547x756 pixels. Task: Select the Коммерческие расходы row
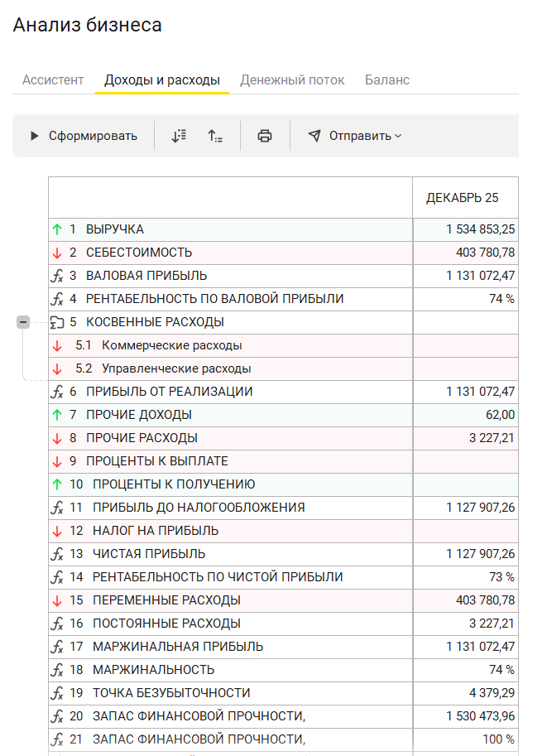(171, 345)
